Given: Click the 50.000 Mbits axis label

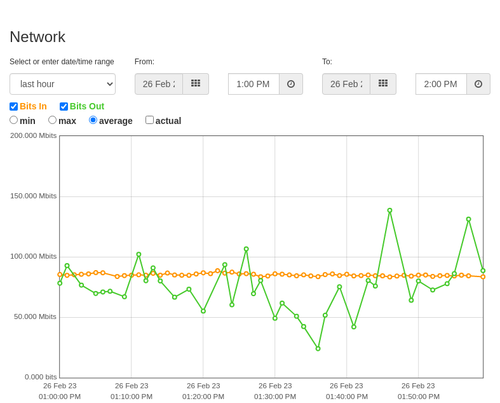Looking at the screenshot, I should [35, 317].
